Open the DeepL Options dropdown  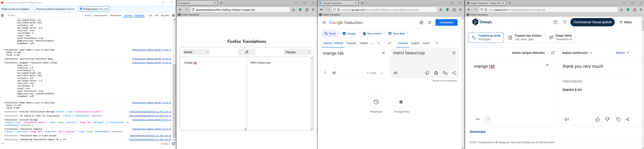(x=622, y=53)
